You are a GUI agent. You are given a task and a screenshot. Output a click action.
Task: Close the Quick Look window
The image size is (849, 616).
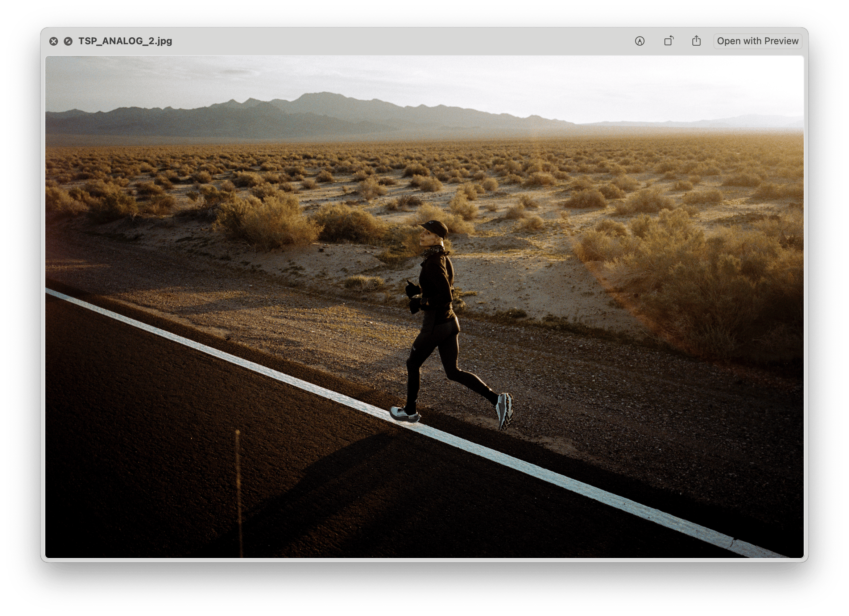coord(54,41)
